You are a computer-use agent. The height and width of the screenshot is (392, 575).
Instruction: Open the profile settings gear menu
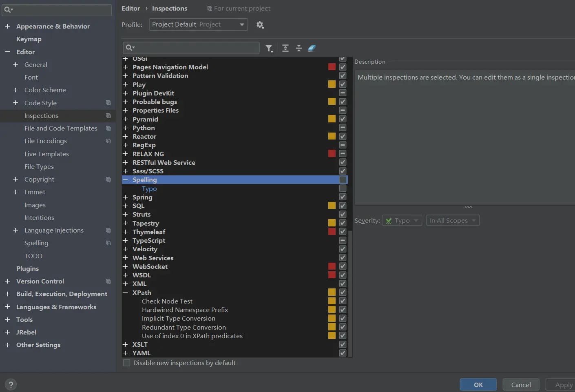pyautogui.click(x=260, y=25)
